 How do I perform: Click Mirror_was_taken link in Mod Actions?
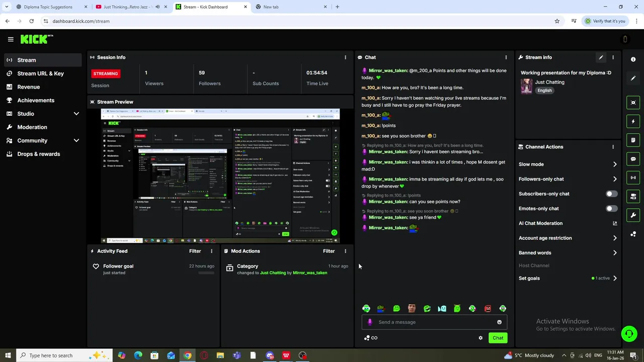click(x=310, y=273)
